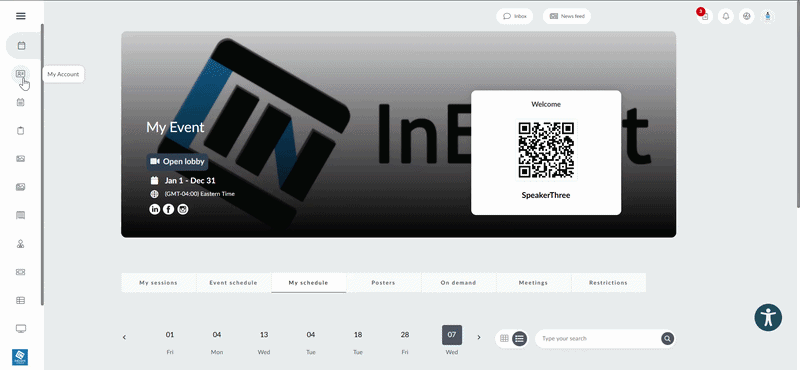This screenshot has height=370, width=800.
Task: Open the icon with red badge
Action: [705, 16]
